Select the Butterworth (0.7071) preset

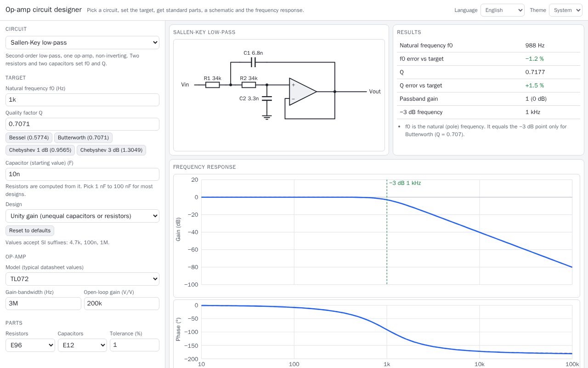click(x=83, y=138)
